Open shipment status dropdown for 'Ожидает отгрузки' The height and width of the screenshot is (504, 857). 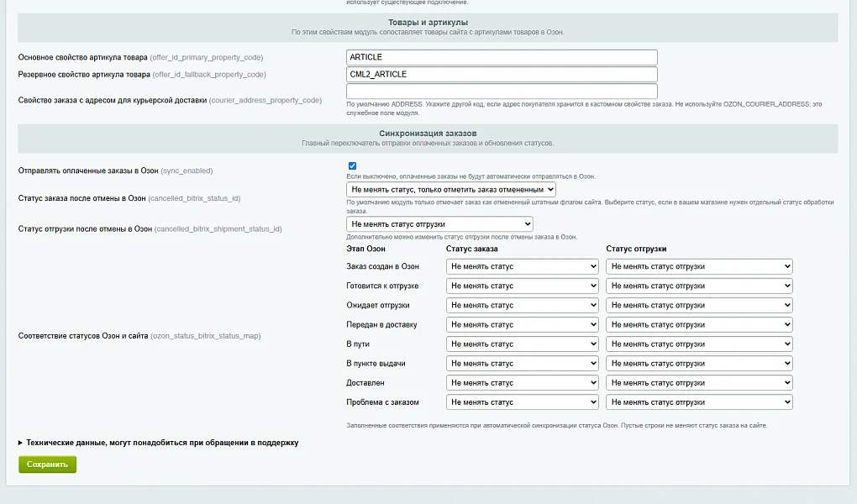tap(699, 306)
